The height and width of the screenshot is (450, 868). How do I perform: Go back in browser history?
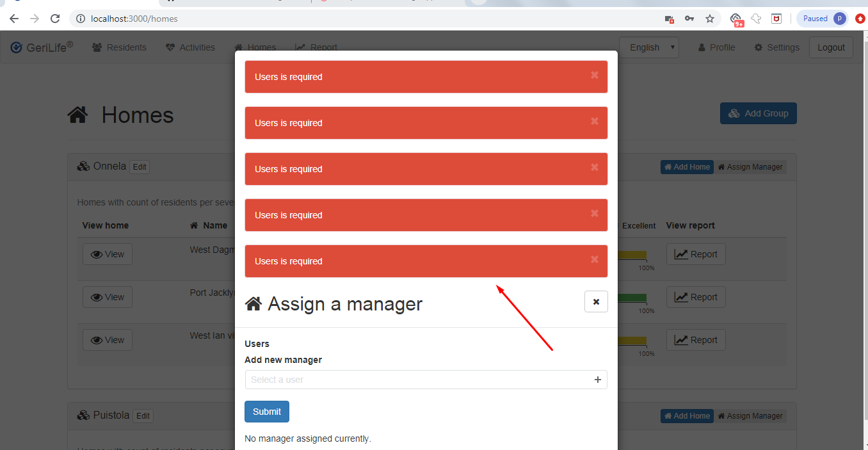pos(14,19)
